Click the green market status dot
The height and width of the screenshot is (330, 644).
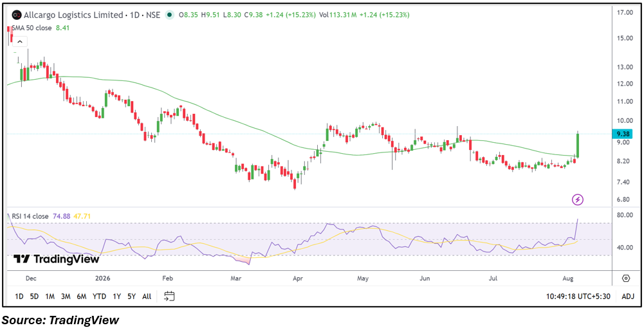point(169,15)
